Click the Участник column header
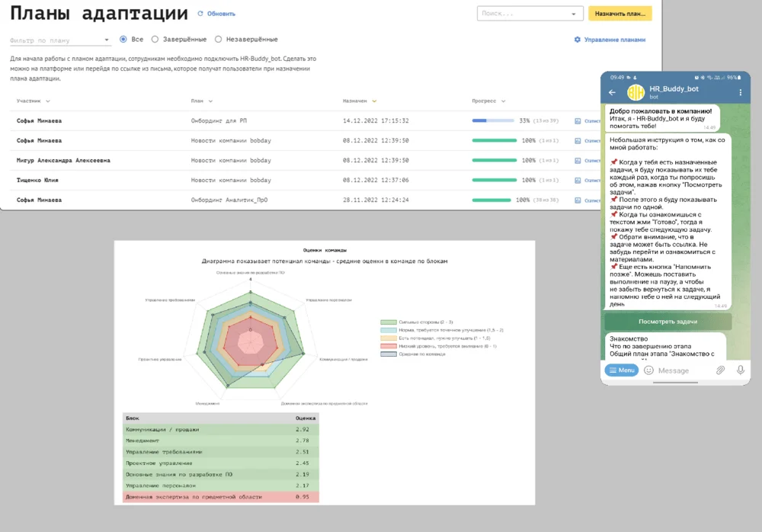Screen dimensions: 762x532 coord(29,101)
